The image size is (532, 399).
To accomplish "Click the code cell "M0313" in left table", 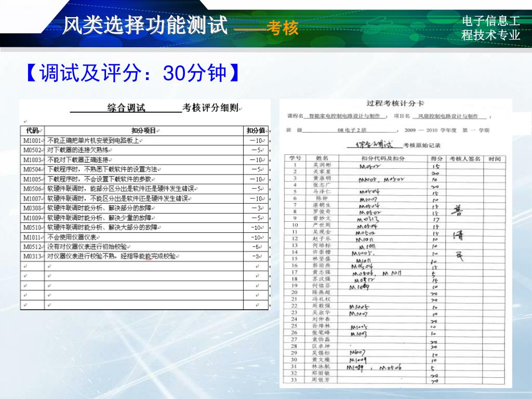I will click(32, 256).
